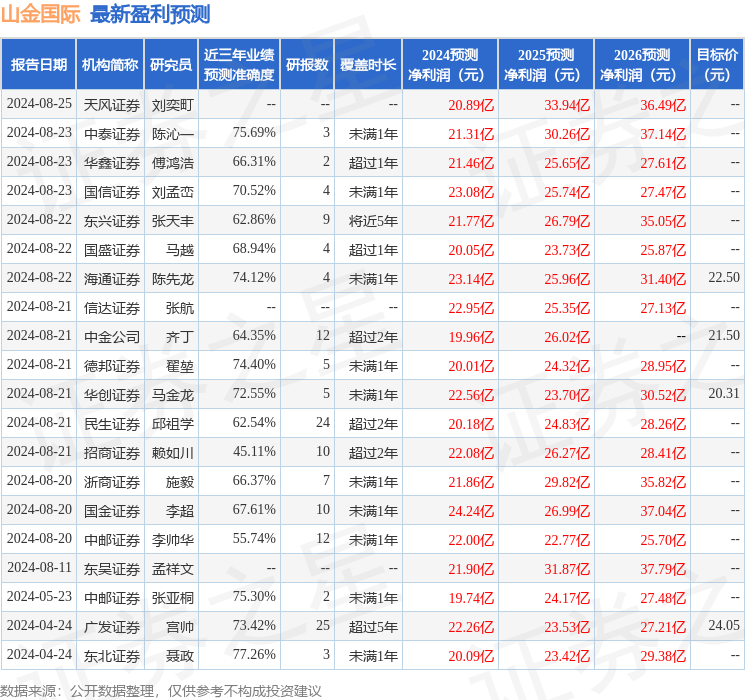Click 中金公司 institution cell
745x700 pixels.
(112, 337)
